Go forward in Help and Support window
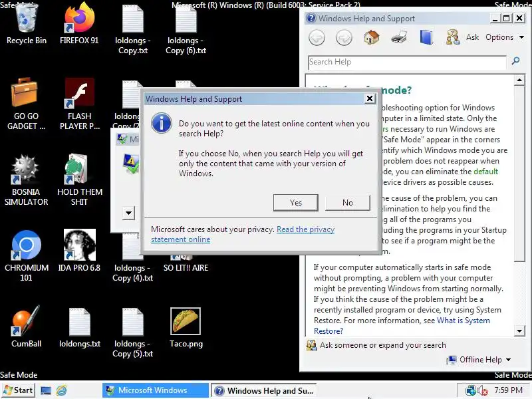This screenshot has height=399, width=532. 344,38
